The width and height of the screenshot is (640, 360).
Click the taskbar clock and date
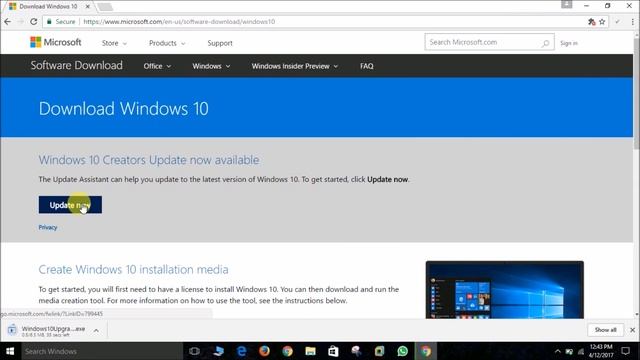(x=601, y=351)
